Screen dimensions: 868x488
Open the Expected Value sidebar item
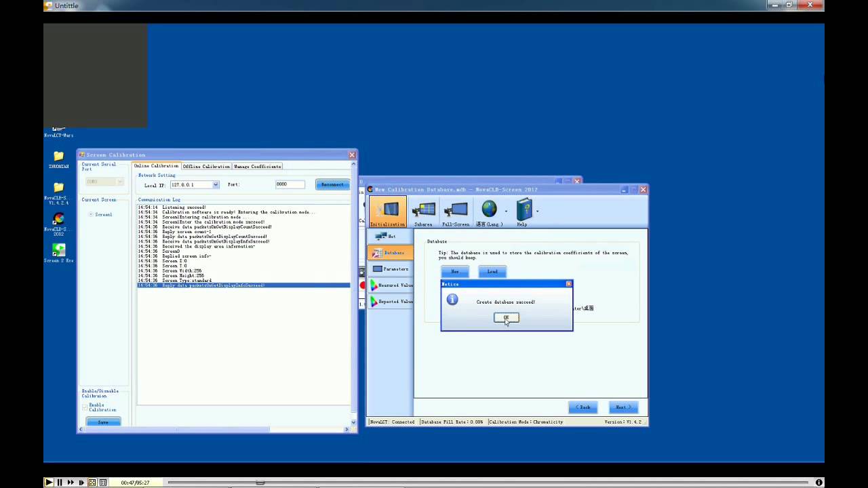point(391,302)
